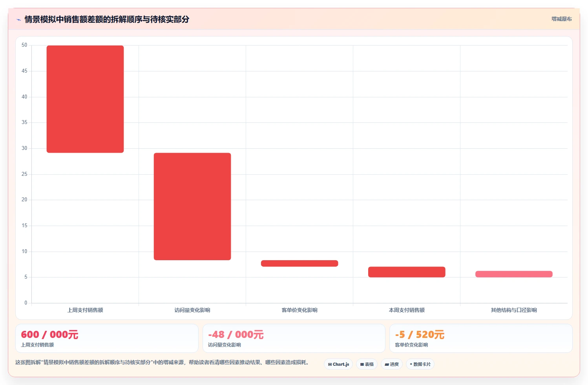Select the 客单价变化影响 waterfall bar
Image resolution: width=588 pixels, height=385 pixels.
click(x=299, y=263)
